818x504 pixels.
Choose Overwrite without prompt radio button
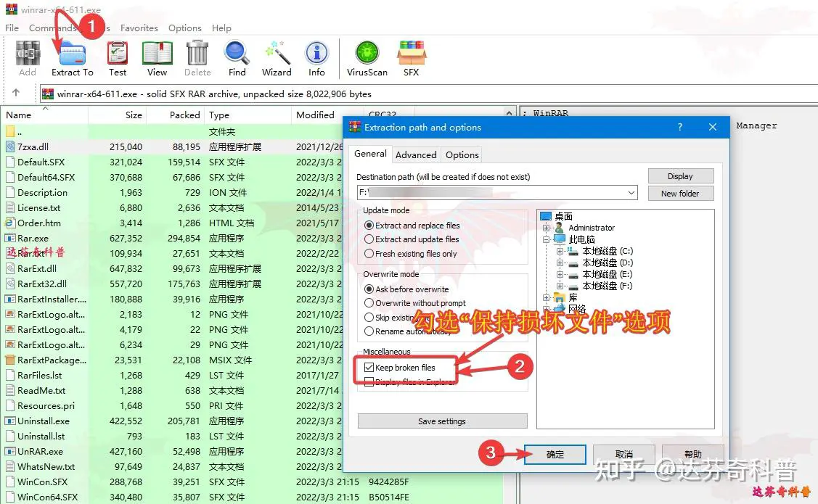pos(369,303)
